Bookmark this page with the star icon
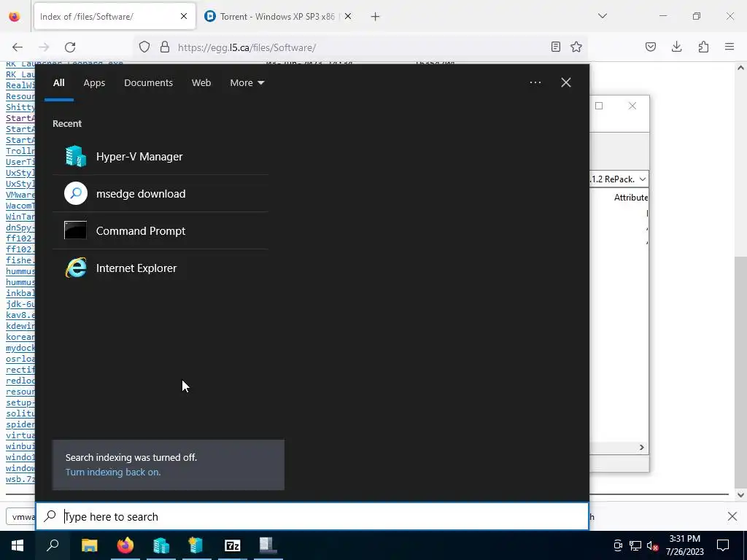 [576, 47]
